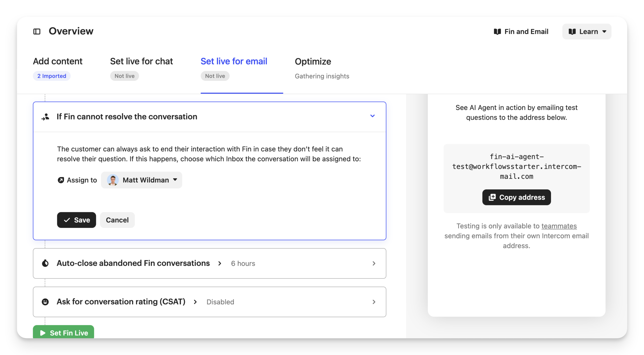Viewport: 644px width, 355px height.
Task: Open the Fin and Email guide link
Action: tap(521, 32)
